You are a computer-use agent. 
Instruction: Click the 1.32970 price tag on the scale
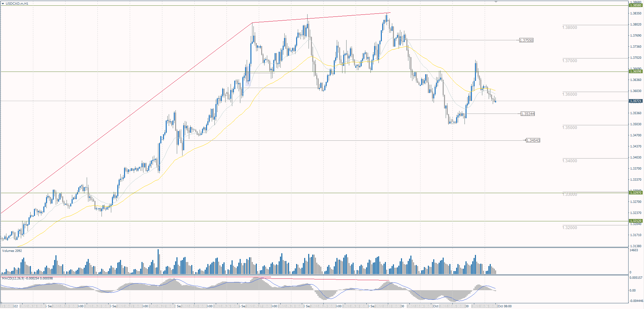pyautogui.click(x=636, y=193)
